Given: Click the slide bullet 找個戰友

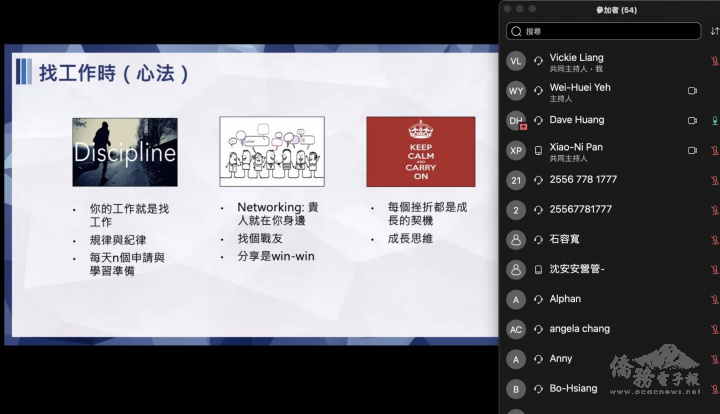Looking at the screenshot, I should tap(260, 239).
